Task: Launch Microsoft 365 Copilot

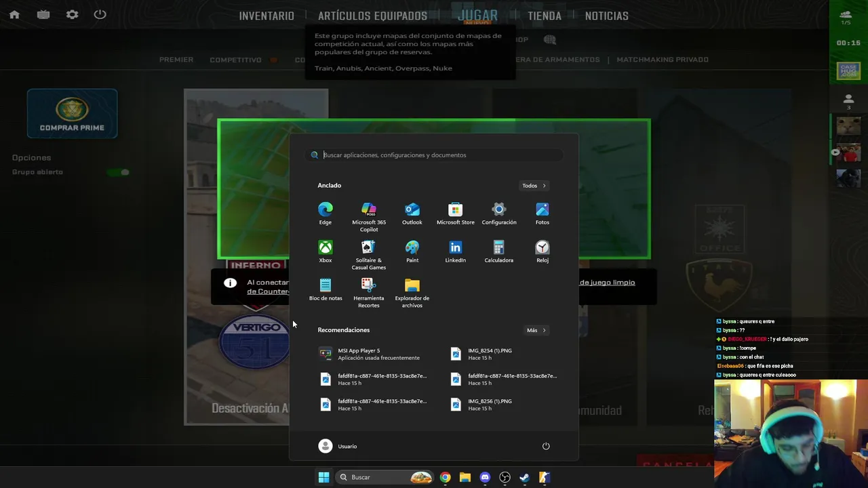Action: tap(369, 217)
